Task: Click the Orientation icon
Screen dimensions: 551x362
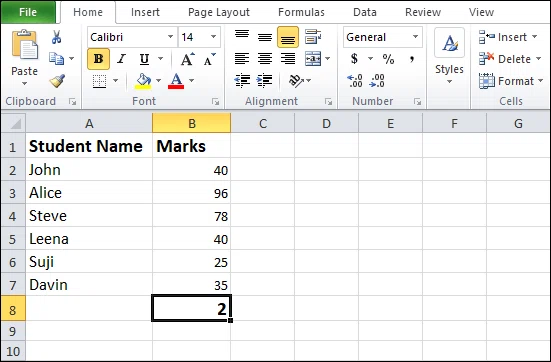Action: 296,81
